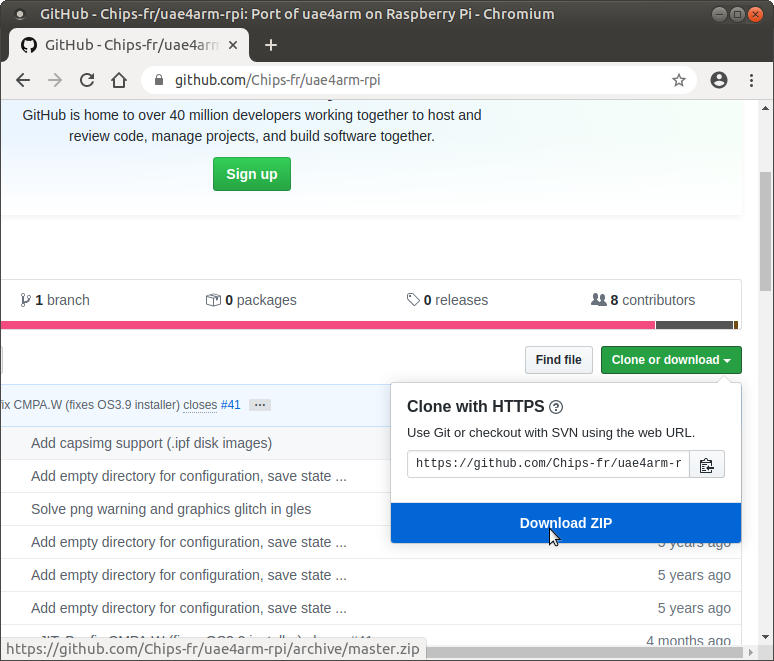Open the 1 branch tab
774x661 pixels.
pos(55,300)
